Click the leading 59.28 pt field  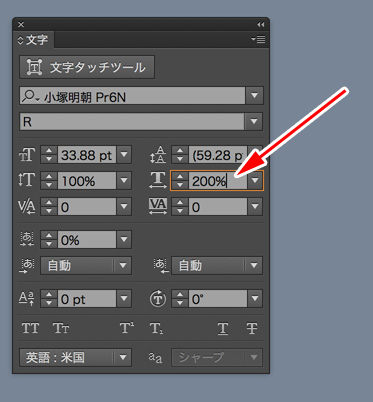tap(217, 155)
